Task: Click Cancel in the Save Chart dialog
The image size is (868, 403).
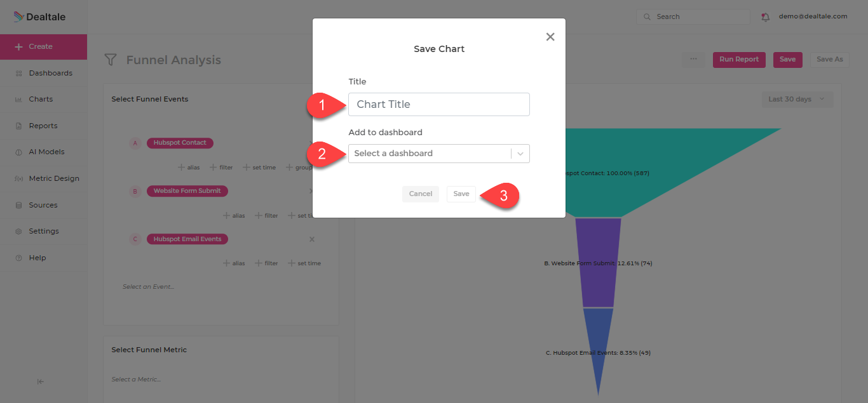Action: [x=421, y=194]
